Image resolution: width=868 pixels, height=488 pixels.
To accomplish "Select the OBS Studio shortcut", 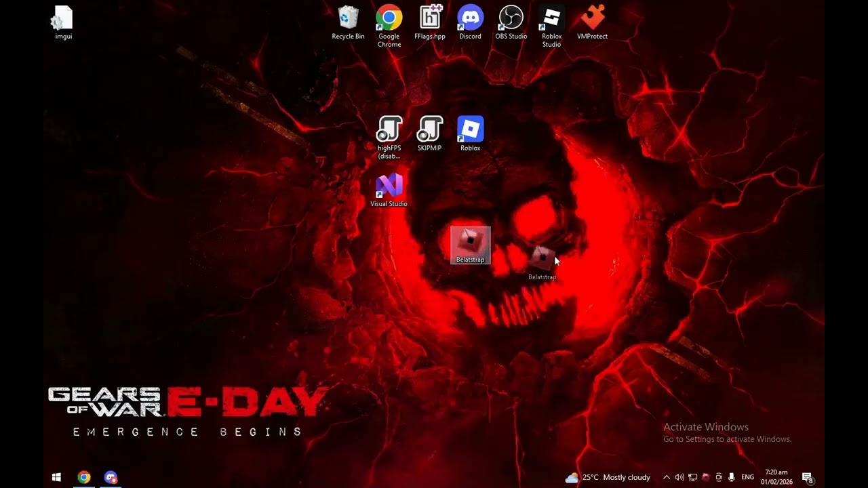I will pos(511,23).
